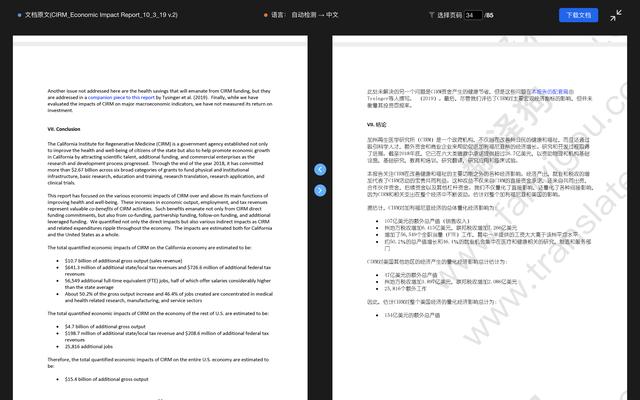
Task: Click the filter icon beside 选择页码
Action: click(431, 15)
